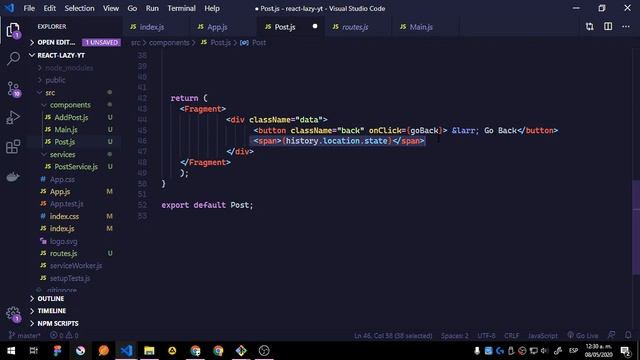640x360 pixels.
Task: Change language mode JavaScript
Action: pyautogui.click(x=542, y=336)
